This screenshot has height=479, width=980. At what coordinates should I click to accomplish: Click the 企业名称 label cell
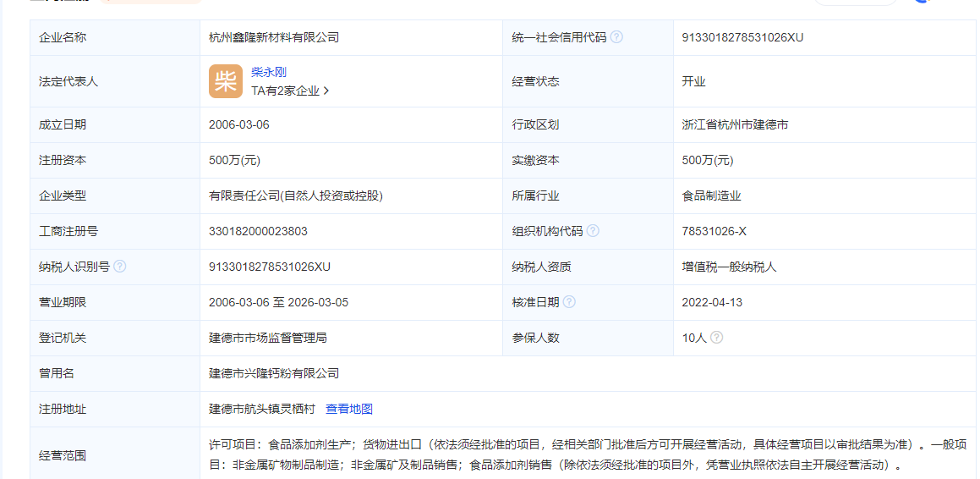[115, 37]
